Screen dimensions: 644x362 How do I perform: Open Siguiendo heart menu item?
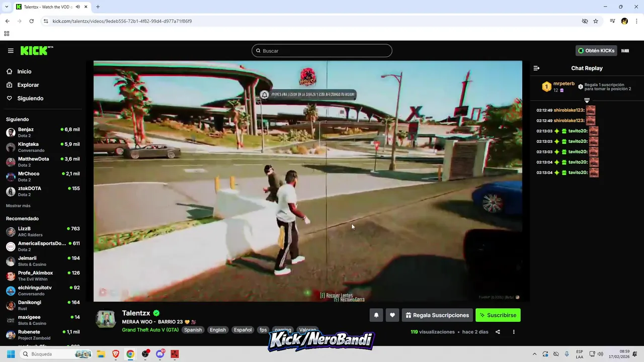point(30,99)
